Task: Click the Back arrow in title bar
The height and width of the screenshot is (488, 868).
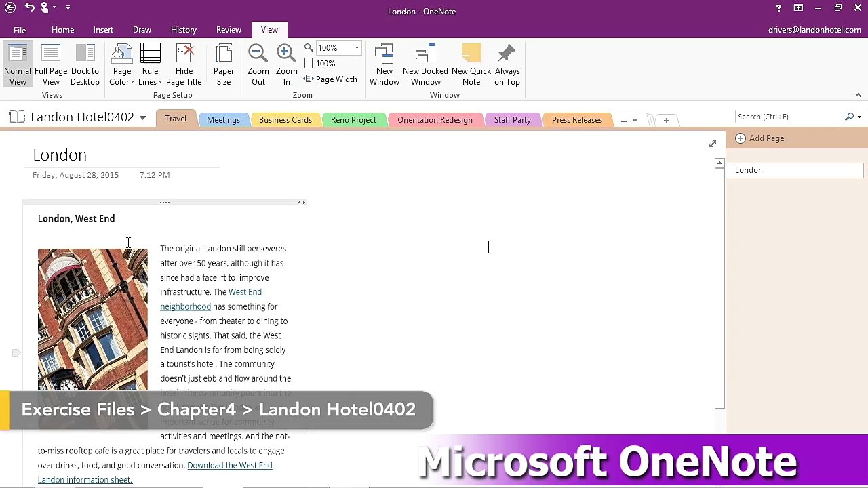Action: [10, 8]
